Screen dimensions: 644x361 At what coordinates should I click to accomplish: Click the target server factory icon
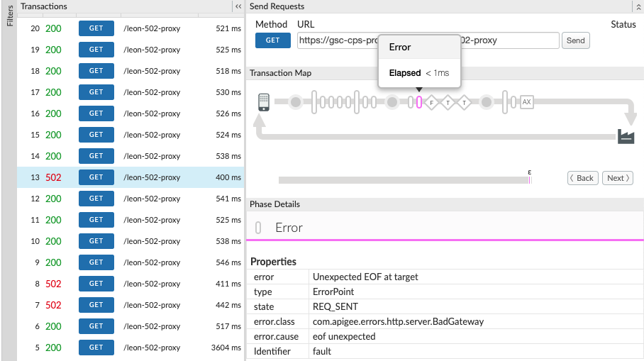[x=625, y=136]
